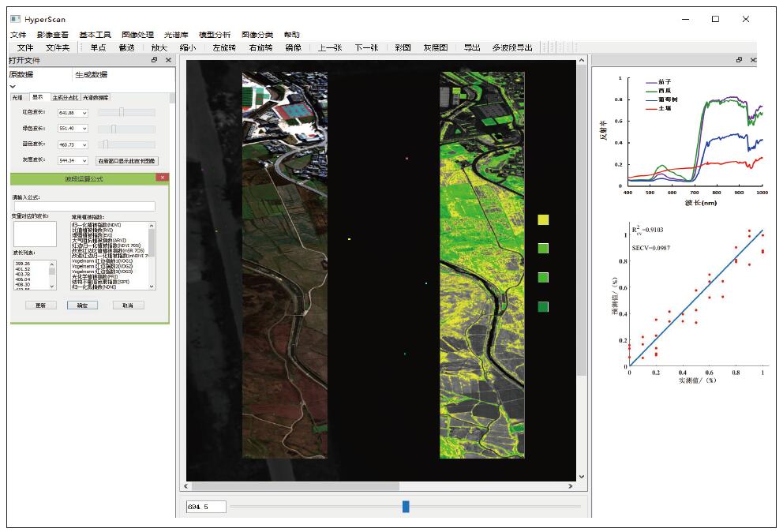783x532 pixels.
Task: Open the 基本工具 menu
Action: (x=95, y=35)
